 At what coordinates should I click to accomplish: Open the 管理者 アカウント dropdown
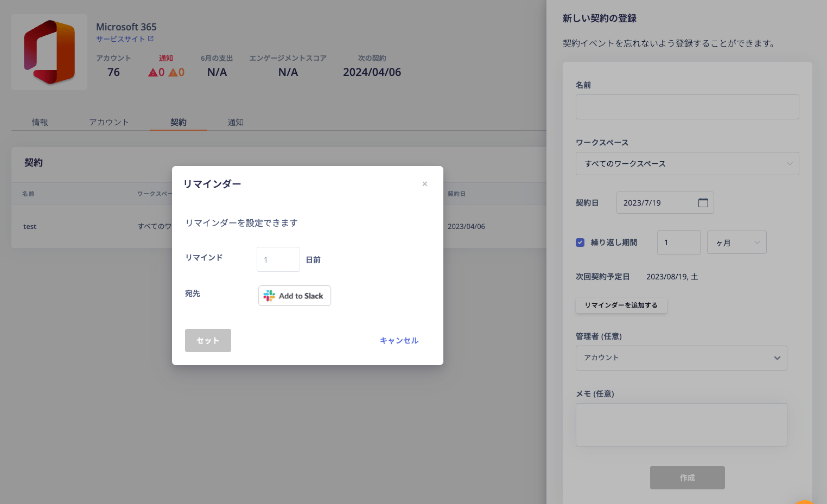coord(681,358)
